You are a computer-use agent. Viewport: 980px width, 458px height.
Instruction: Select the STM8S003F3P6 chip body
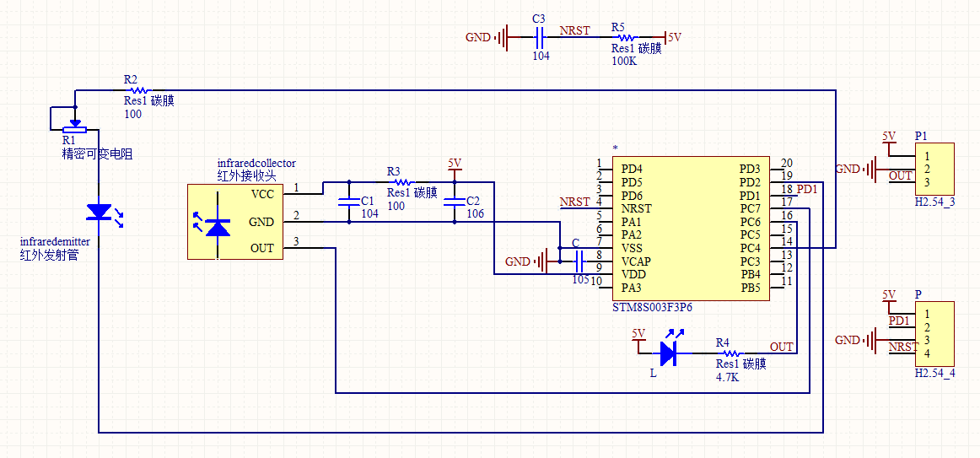(692, 228)
